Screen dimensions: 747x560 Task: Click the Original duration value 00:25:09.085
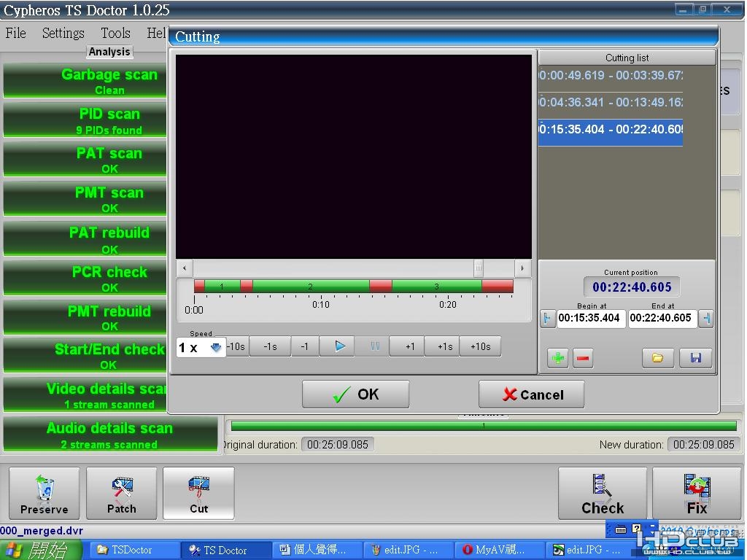pyautogui.click(x=337, y=445)
